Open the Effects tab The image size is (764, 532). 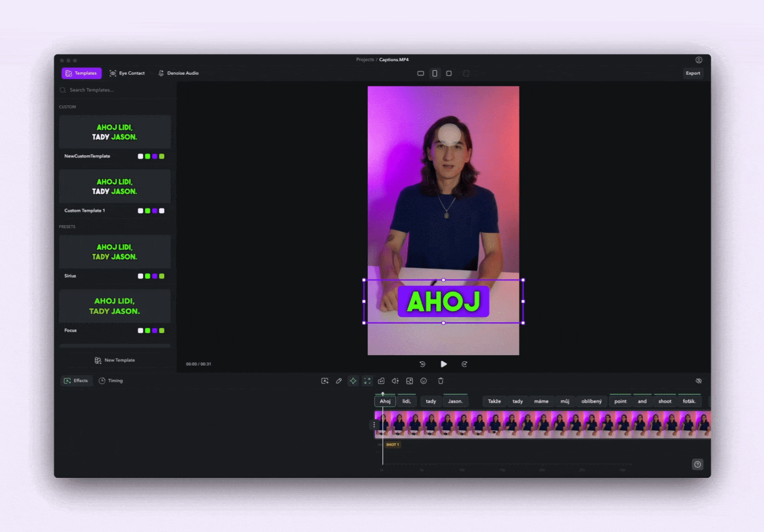tap(76, 381)
